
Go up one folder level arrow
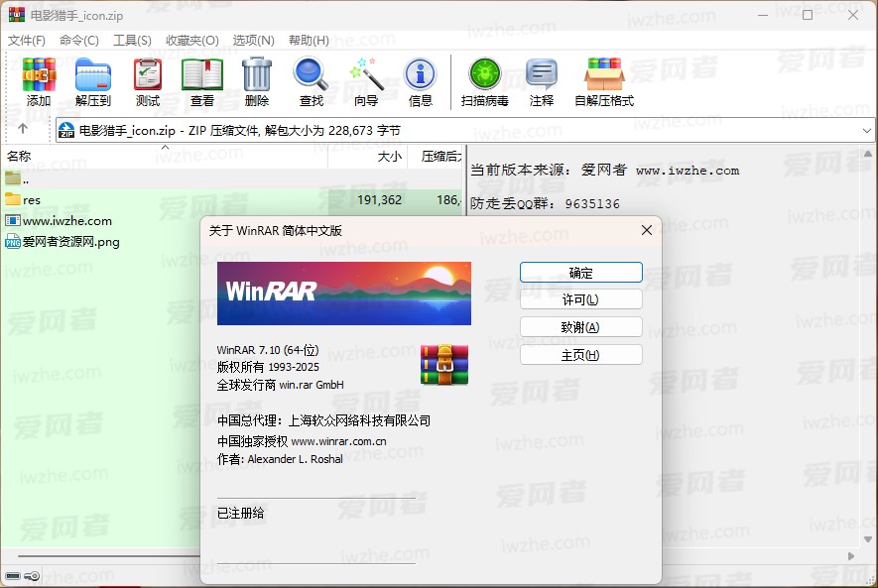coord(23,129)
